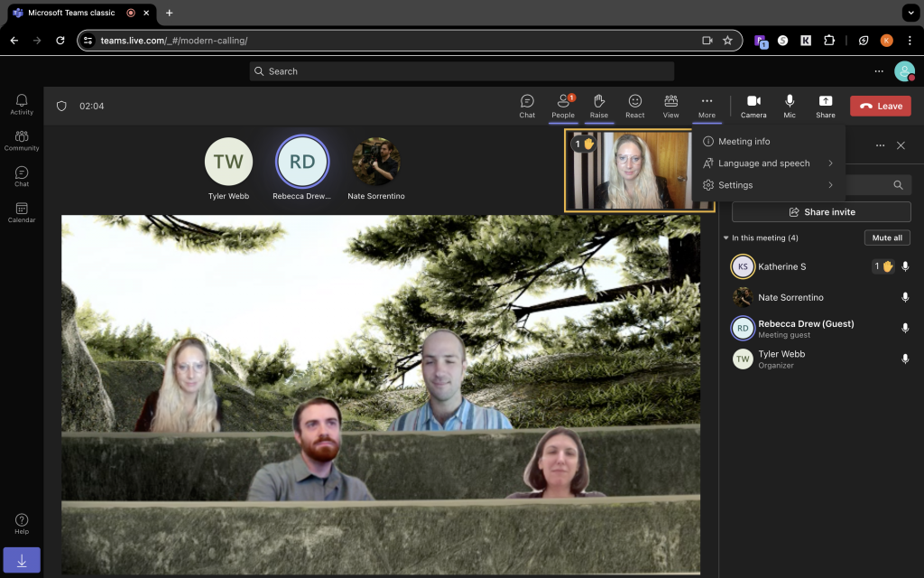Mute Tyler Webb's microphone
Image resolution: width=924 pixels, height=578 pixels.
905,358
